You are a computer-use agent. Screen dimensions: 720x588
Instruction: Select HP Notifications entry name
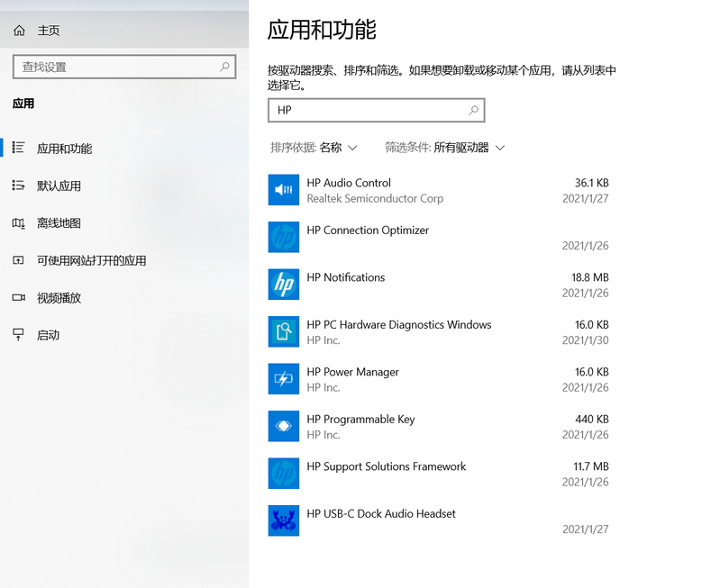(x=346, y=277)
